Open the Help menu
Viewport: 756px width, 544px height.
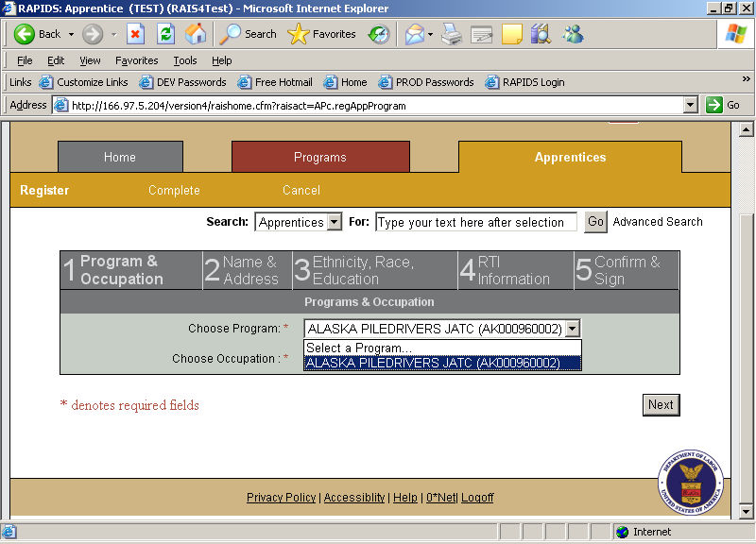[222, 60]
